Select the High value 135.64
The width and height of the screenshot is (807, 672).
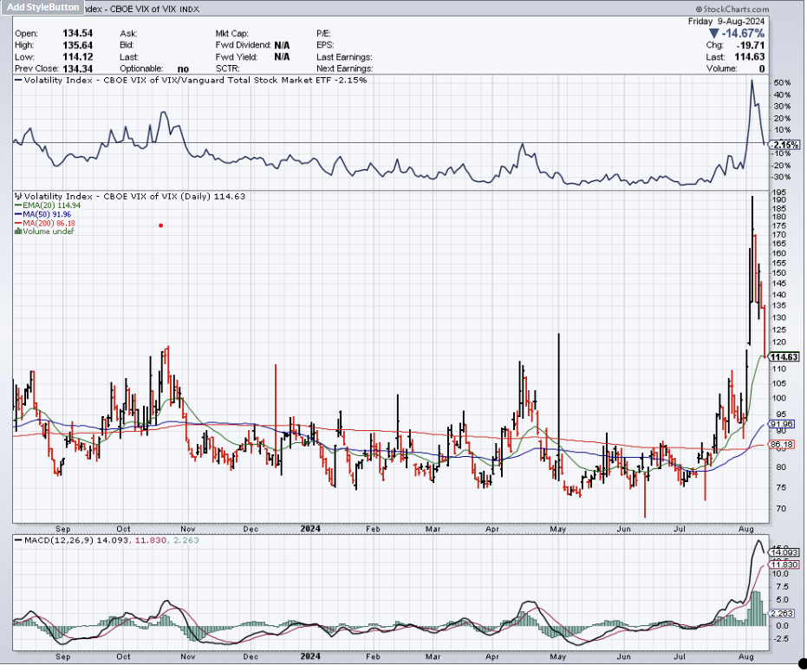(x=78, y=45)
